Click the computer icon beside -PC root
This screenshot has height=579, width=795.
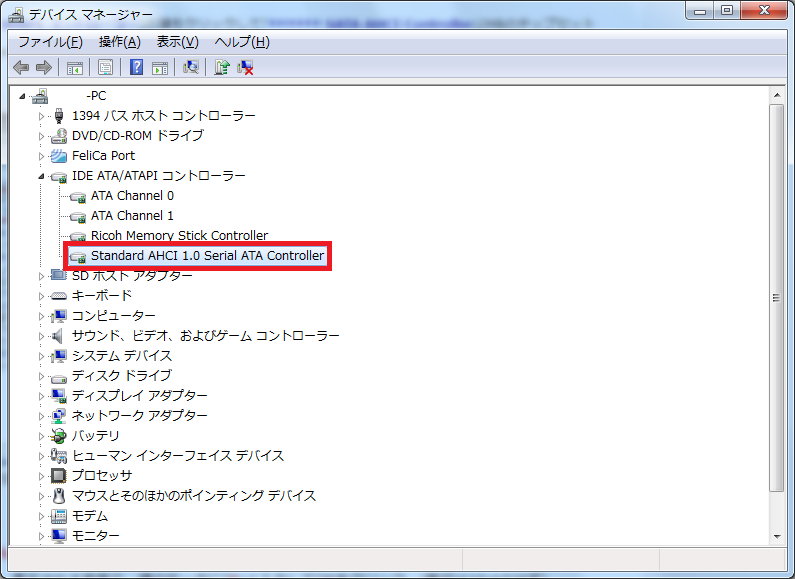[x=40, y=96]
